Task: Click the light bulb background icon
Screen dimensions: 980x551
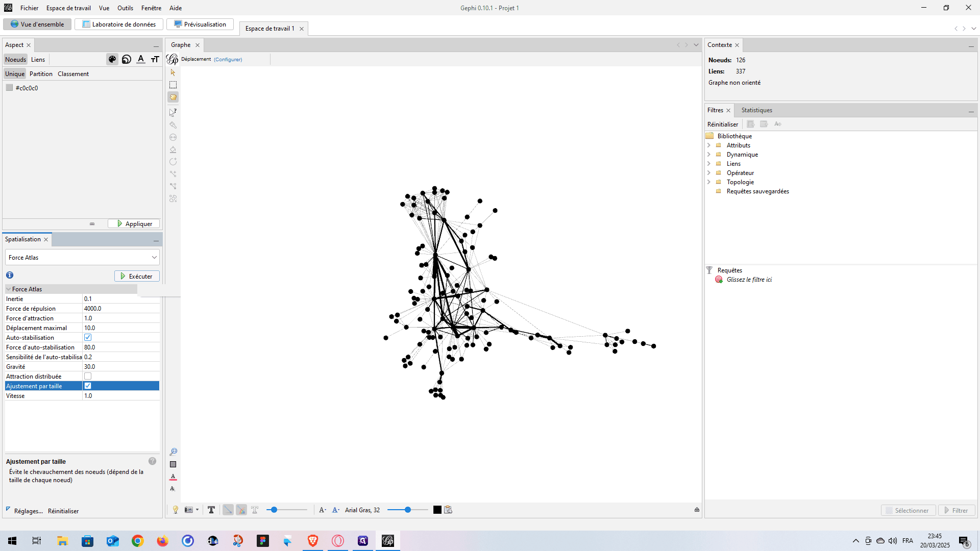Action: 176,510
